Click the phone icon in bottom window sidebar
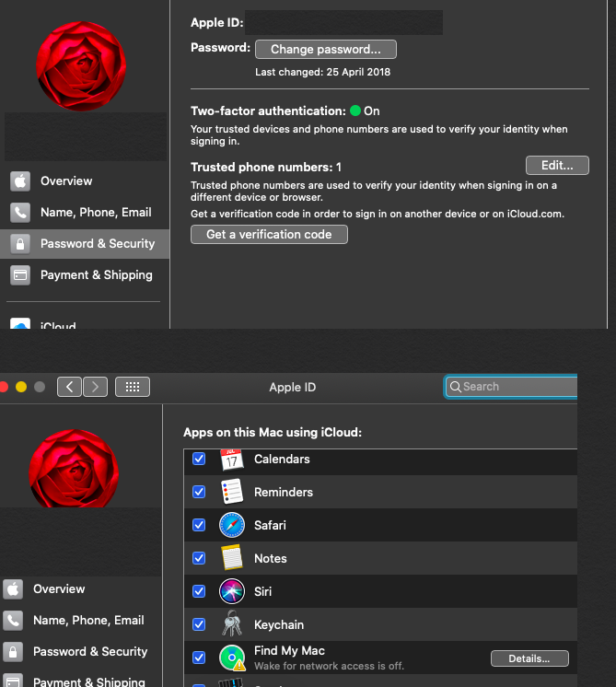Image resolution: width=616 pixels, height=687 pixels. (x=13, y=621)
